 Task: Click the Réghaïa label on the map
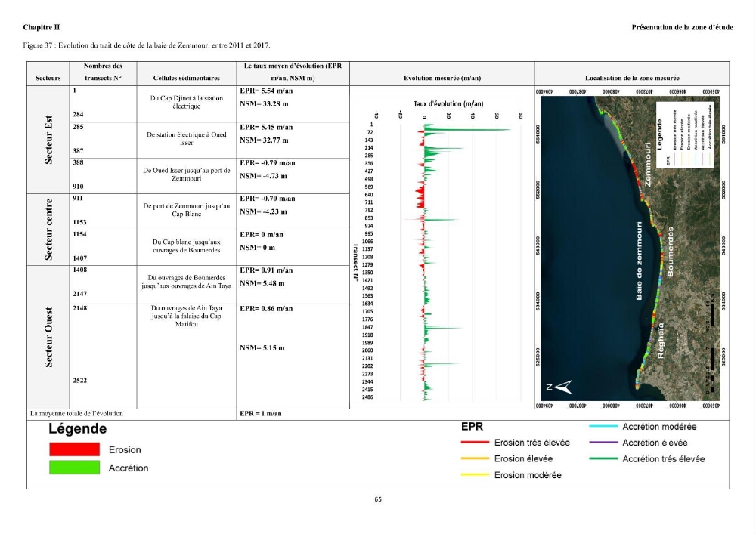pyautogui.click(x=661, y=341)
